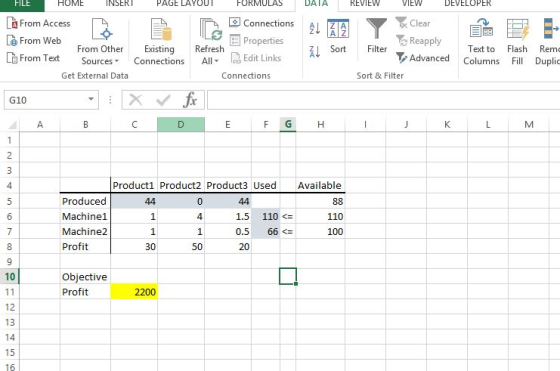Select Produced row label
Image resolution: width=560 pixels, height=371 pixels.
click(85, 201)
